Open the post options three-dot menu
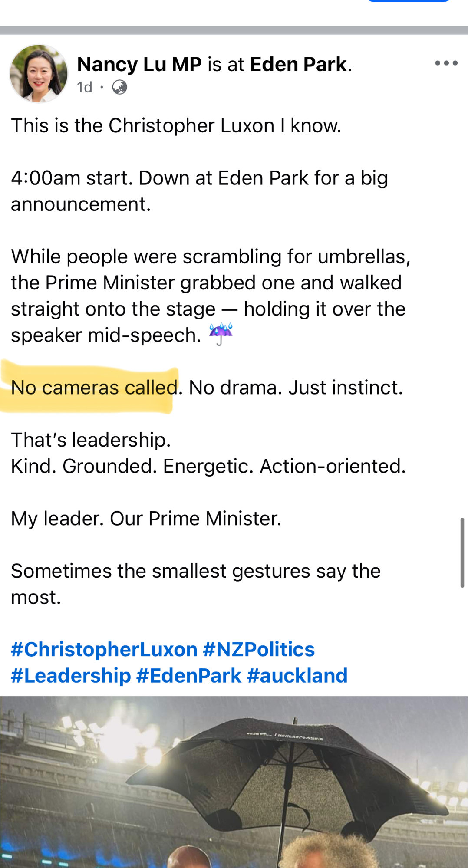The image size is (468, 868). click(446, 63)
